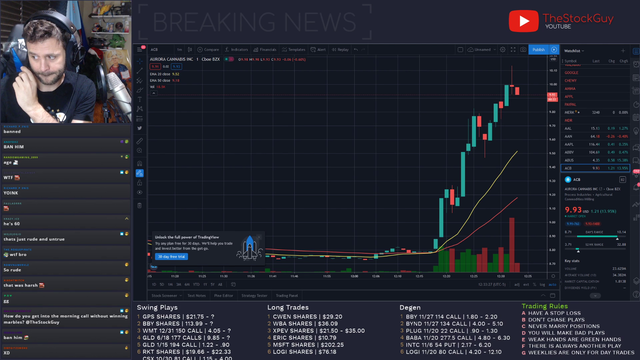640x360 pixels.
Task: Maximize bottom panel icon
Action: [x=553, y=296]
